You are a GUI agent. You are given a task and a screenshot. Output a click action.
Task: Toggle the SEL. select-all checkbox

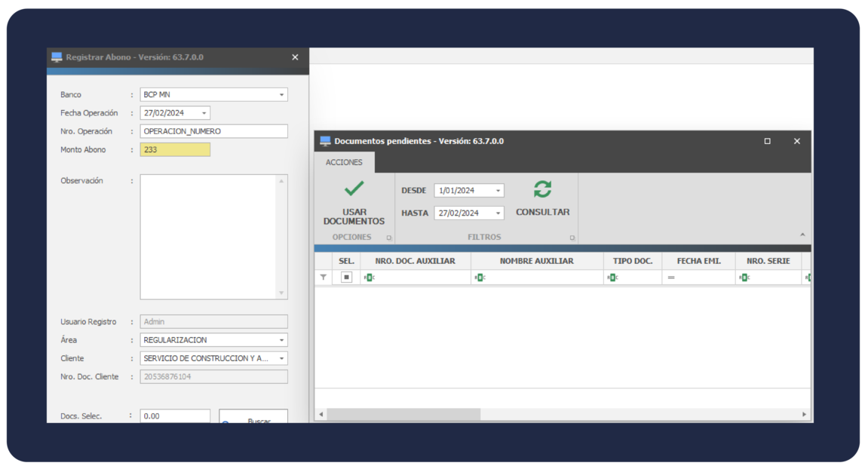pos(346,277)
